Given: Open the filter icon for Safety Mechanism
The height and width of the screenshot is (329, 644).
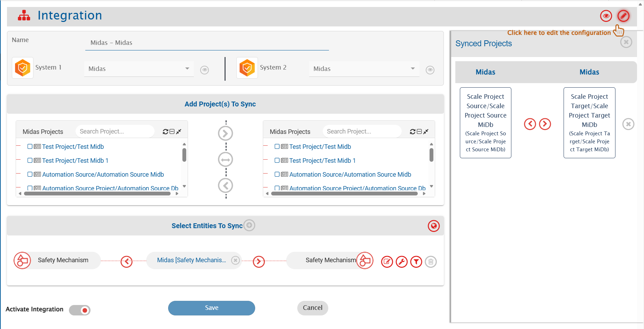Looking at the screenshot, I should tap(416, 262).
